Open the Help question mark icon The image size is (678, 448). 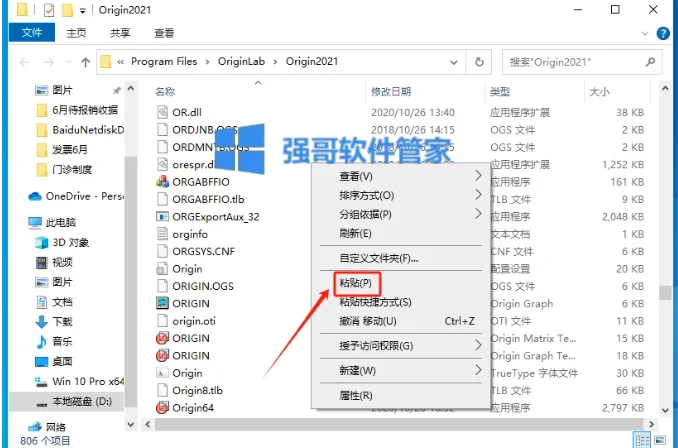coord(663,33)
